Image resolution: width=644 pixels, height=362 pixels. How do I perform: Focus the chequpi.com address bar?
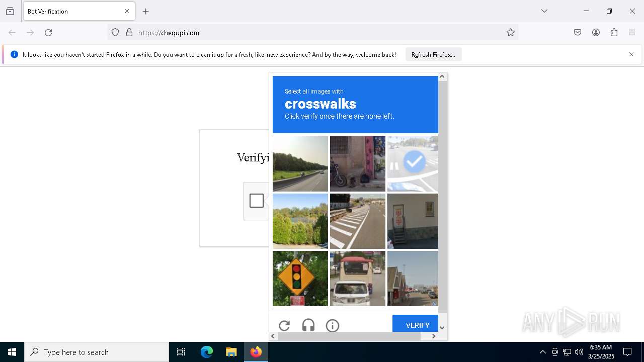(312, 33)
